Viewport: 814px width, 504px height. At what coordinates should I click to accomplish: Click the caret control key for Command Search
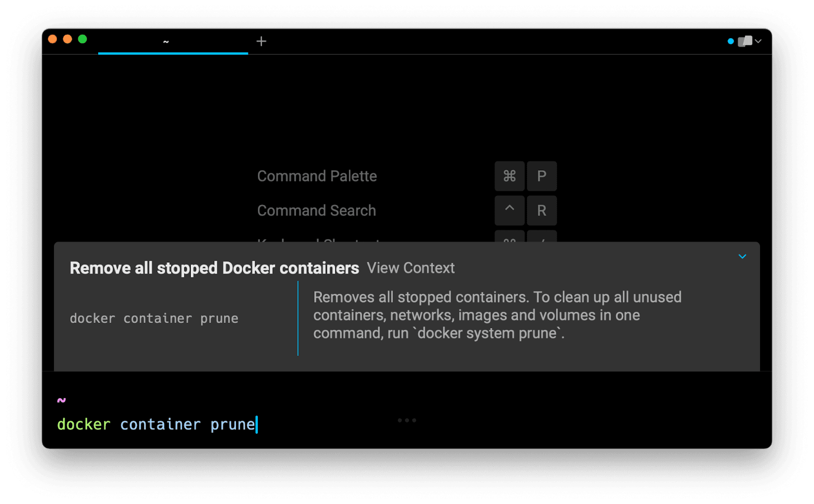click(509, 210)
